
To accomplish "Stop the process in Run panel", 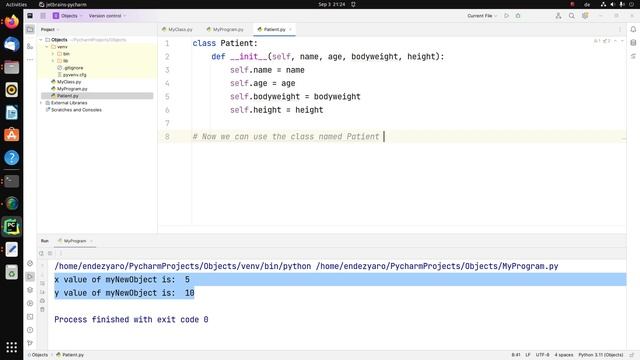I will click(50, 253).
